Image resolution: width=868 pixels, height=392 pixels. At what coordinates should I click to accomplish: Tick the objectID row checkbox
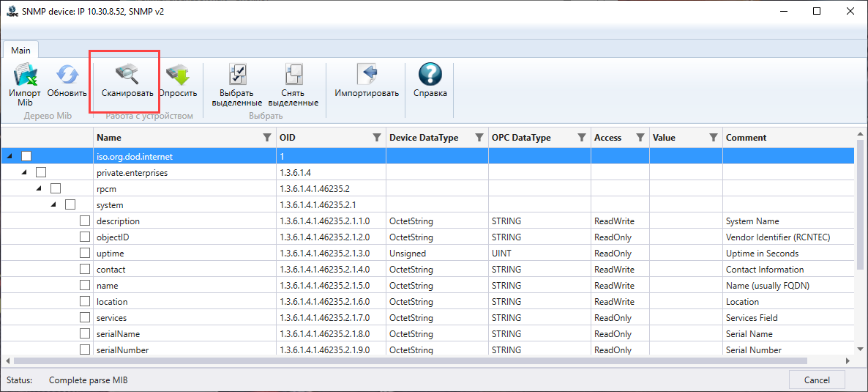85,237
